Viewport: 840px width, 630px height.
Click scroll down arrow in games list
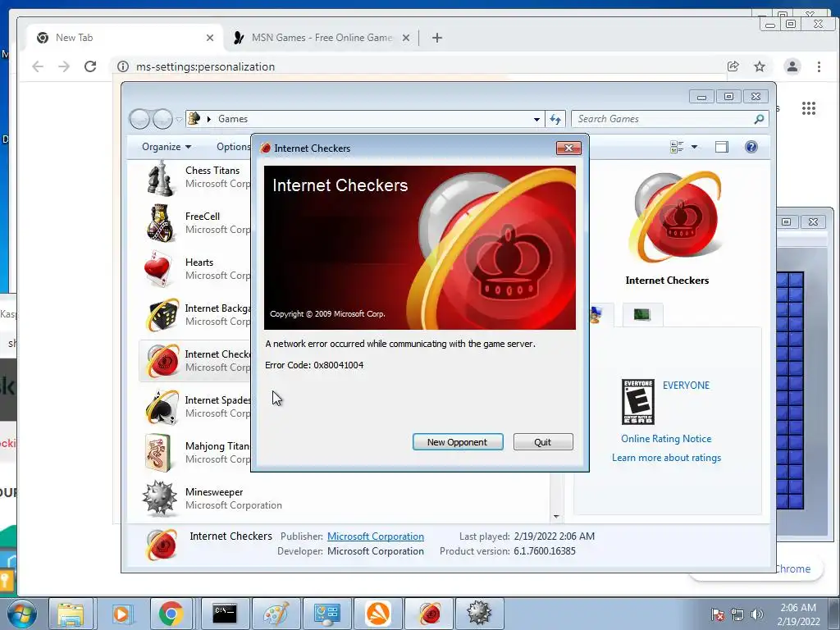[556, 517]
